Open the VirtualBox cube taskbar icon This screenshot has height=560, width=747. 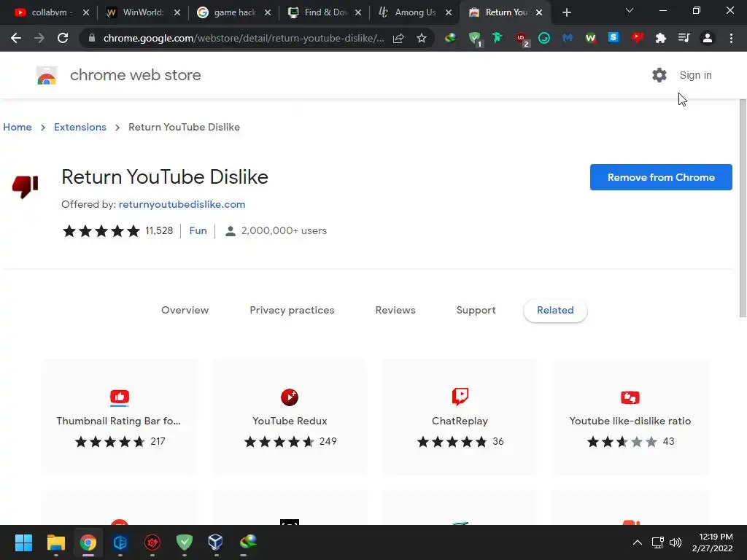click(x=215, y=542)
